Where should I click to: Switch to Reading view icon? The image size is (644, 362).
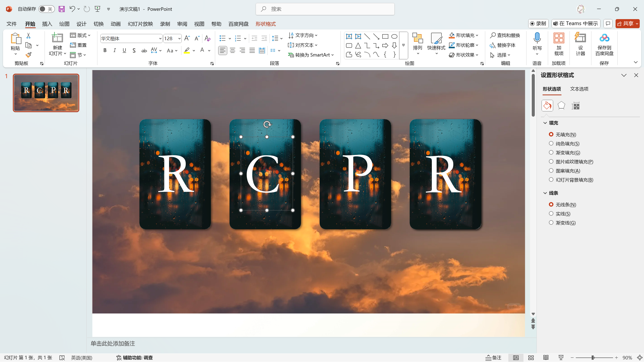point(546,357)
